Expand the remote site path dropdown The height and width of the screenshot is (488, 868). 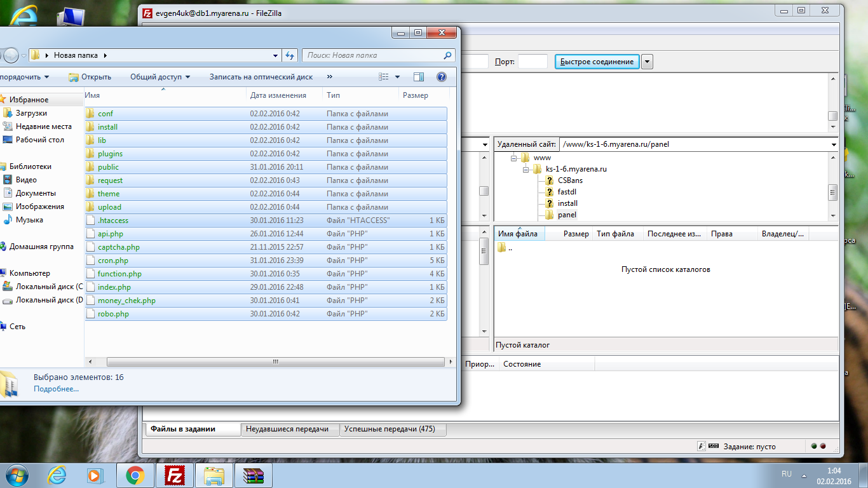pyautogui.click(x=833, y=144)
